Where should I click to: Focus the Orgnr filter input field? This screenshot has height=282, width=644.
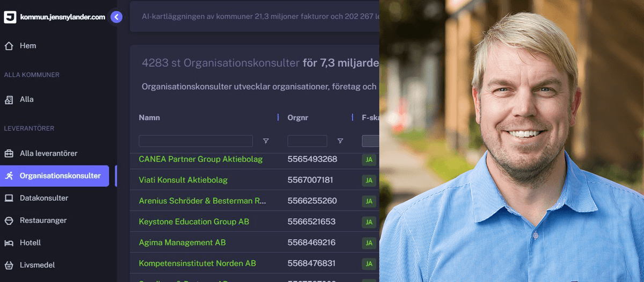[307, 141]
